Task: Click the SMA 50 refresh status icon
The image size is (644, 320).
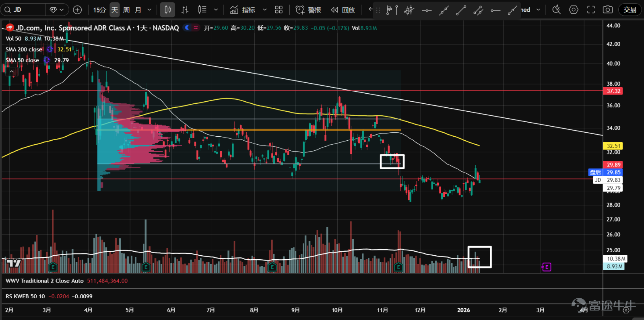Action: (x=47, y=60)
